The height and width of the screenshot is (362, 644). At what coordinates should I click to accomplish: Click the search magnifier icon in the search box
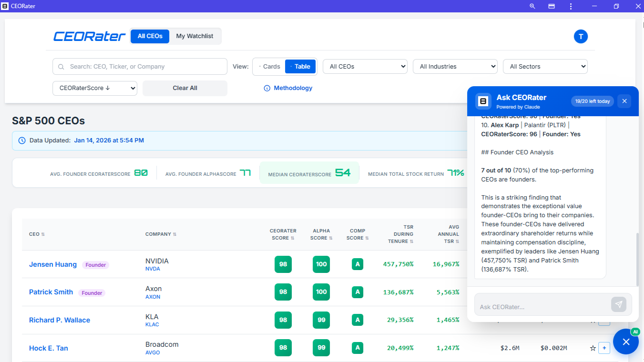click(x=61, y=67)
